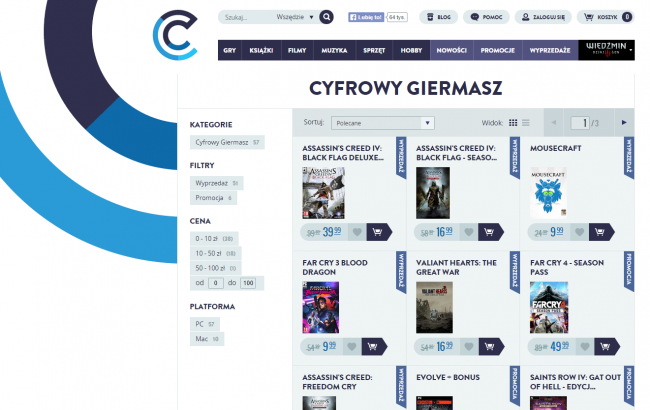Filter price 10 - 50 zł
Image resolution: width=650 pixels, height=410 pixels.
[x=215, y=253]
